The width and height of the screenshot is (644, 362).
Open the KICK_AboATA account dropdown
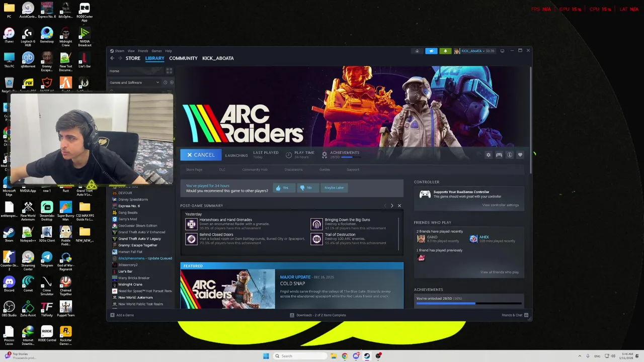tap(474, 51)
